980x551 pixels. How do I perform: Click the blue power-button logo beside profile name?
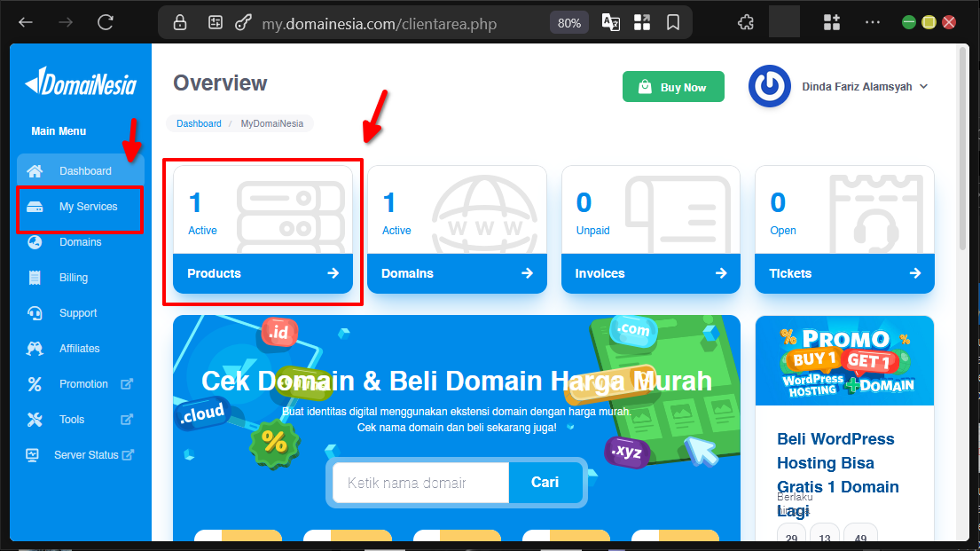click(x=769, y=86)
